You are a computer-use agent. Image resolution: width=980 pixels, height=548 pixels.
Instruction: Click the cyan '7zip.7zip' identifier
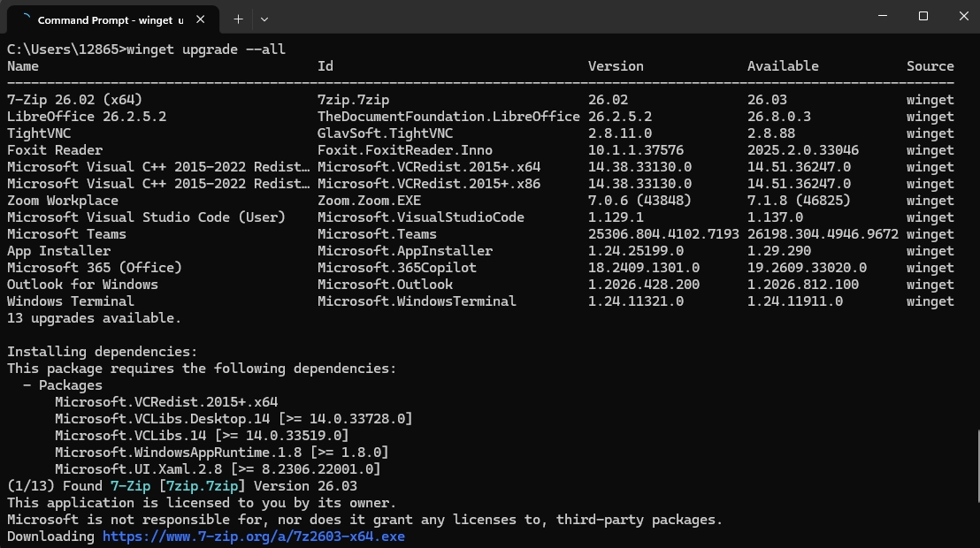(x=202, y=486)
